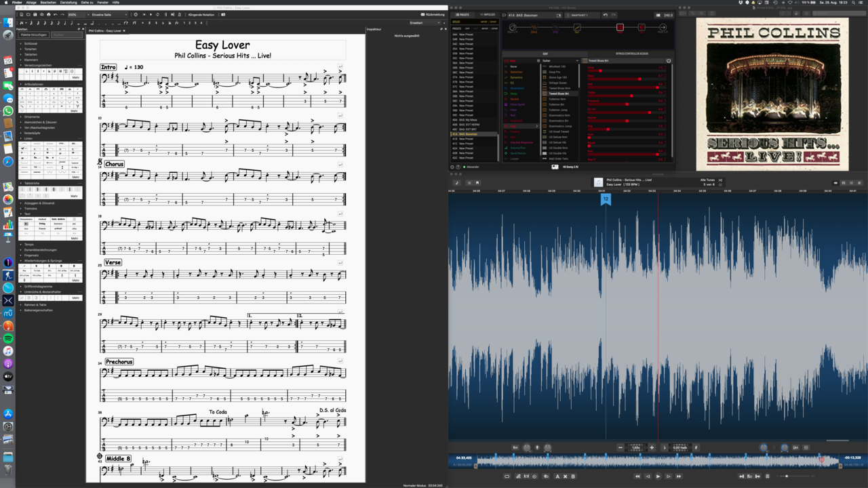Adjust the Drive parameter slider
This screenshot has height=488, width=868.
(x=626, y=70)
